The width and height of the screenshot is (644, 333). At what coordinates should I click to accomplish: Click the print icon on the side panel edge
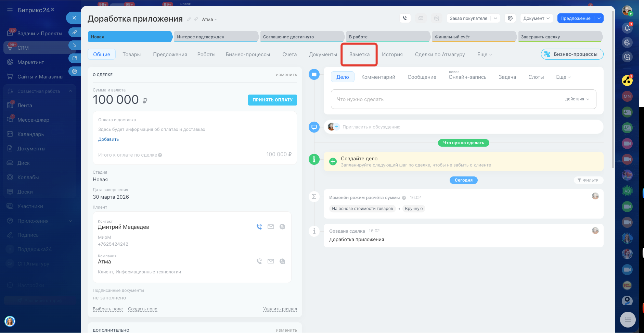(x=75, y=71)
